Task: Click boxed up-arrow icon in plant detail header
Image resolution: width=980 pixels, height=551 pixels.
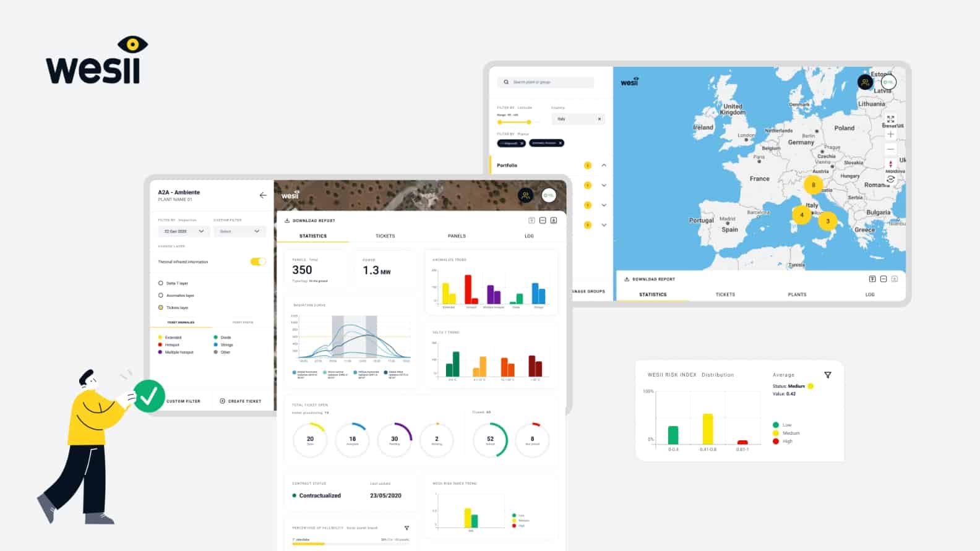Action: (x=531, y=221)
